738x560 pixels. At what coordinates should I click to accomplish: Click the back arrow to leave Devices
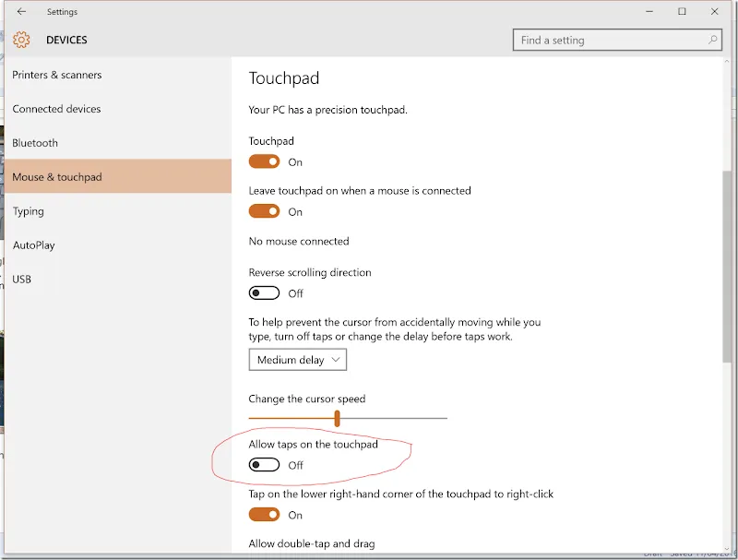click(19, 11)
